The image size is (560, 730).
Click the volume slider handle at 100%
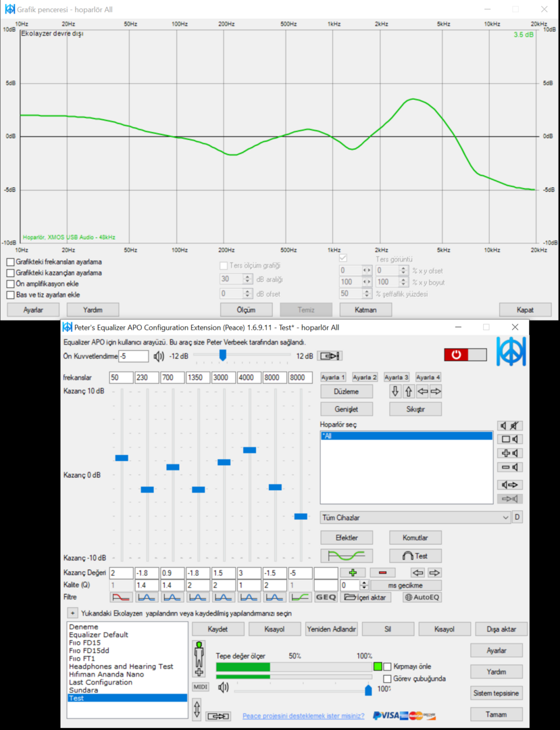tap(368, 689)
